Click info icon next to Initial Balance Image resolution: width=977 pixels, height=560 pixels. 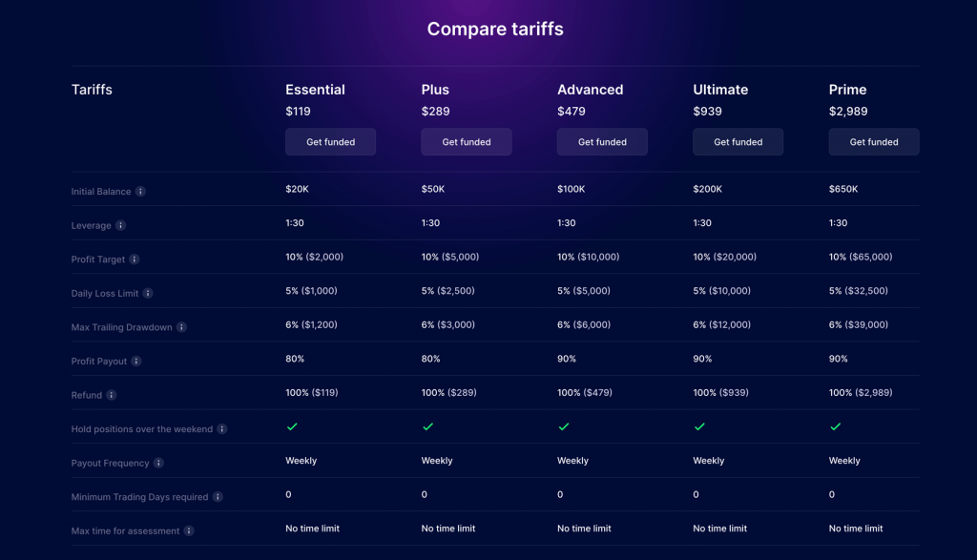[140, 192]
